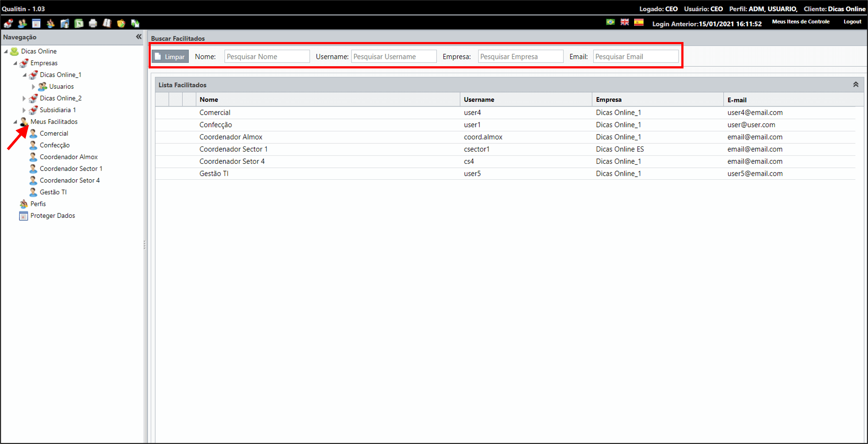Expand the Dicas Online_2 tree node
Viewport: 868px width, 444px height.
click(x=24, y=98)
